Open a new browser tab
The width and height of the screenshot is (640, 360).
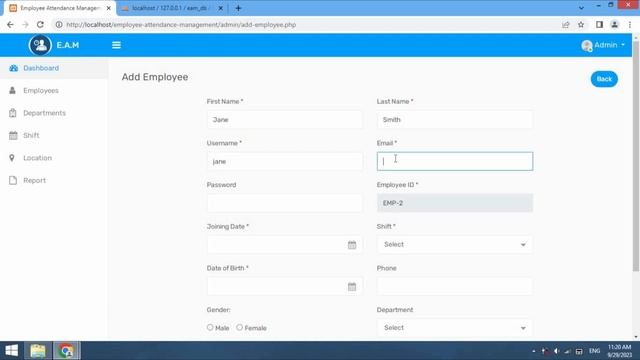(x=238, y=8)
